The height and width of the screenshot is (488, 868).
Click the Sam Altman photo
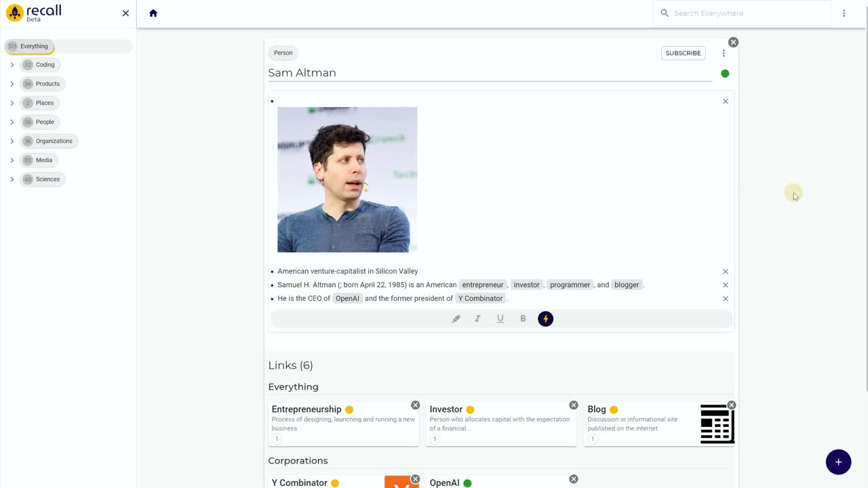coord(347,180)
